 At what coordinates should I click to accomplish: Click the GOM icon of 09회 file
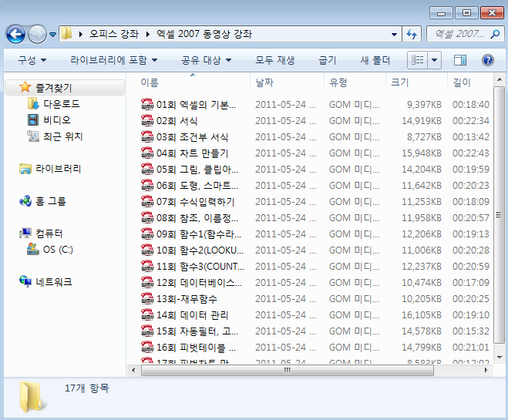147,234
